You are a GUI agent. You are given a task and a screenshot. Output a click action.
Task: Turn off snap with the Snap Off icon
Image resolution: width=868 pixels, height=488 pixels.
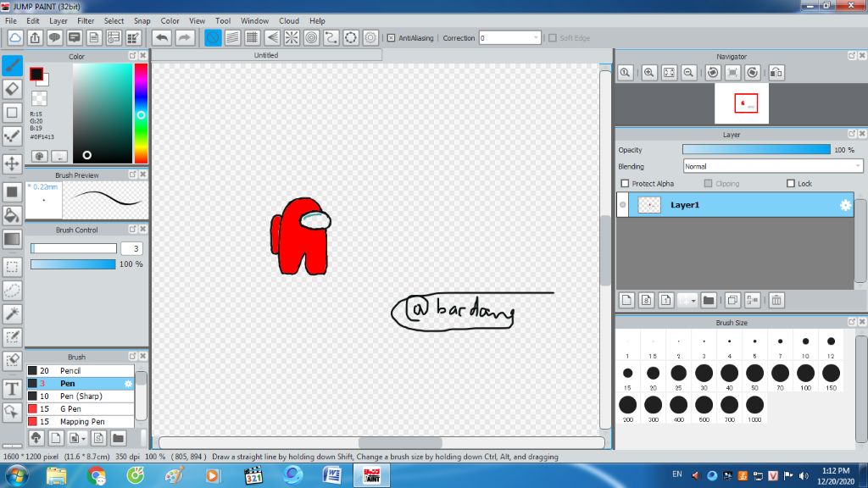(213, 37)
